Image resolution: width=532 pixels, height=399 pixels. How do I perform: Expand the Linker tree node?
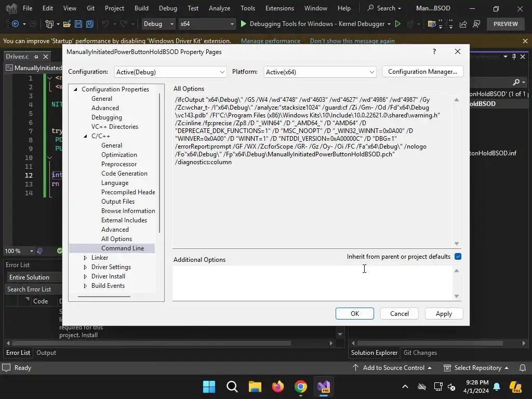[x=85, y=258]
